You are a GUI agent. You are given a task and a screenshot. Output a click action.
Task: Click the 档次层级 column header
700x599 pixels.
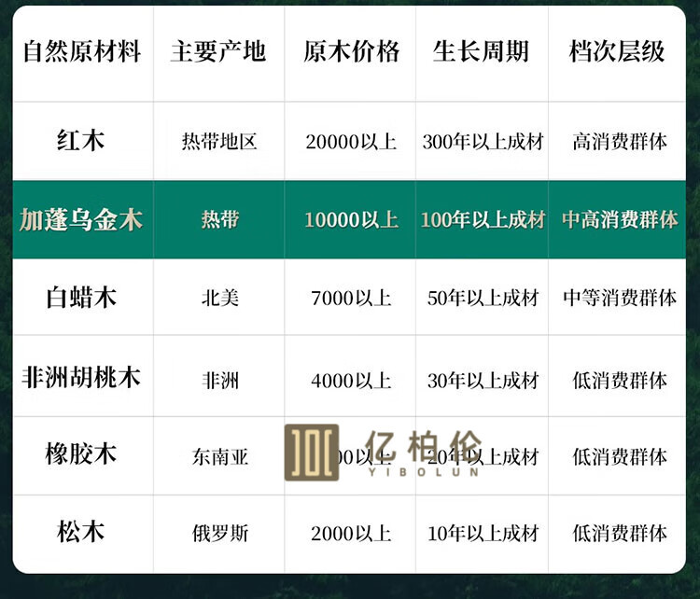pyautogui.click(x=617, y=51)
